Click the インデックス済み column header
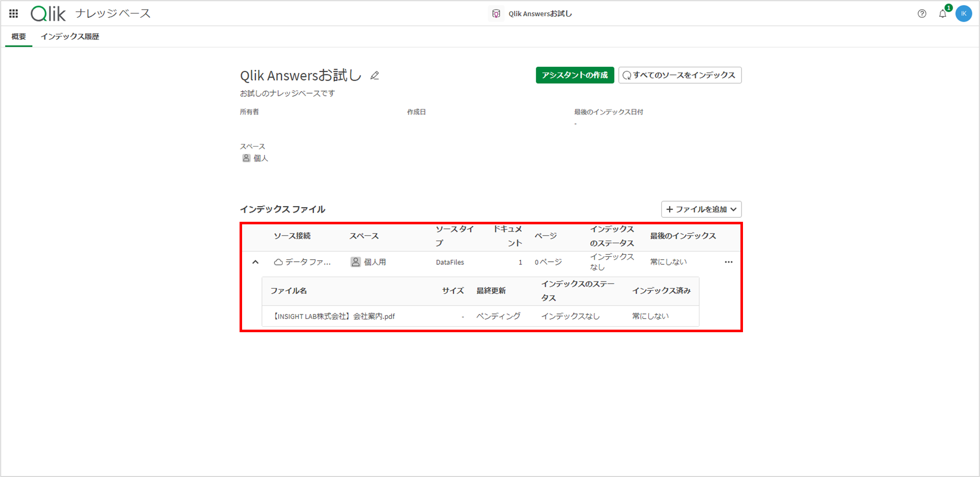The height and width of the screenshot is (477, 980). coord(661,291)
